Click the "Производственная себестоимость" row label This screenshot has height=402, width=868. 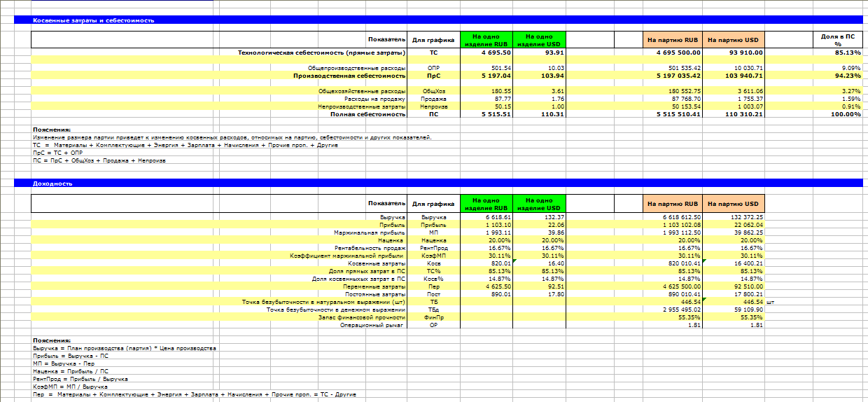point(349,75)
